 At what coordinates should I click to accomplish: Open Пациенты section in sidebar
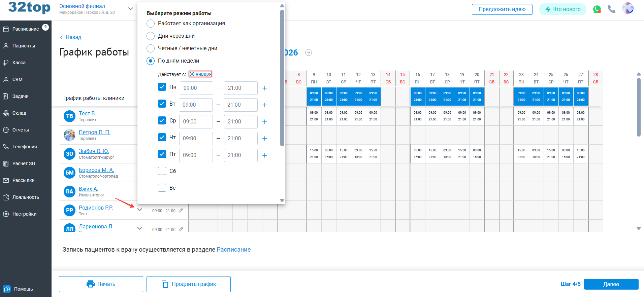[24, 46]
